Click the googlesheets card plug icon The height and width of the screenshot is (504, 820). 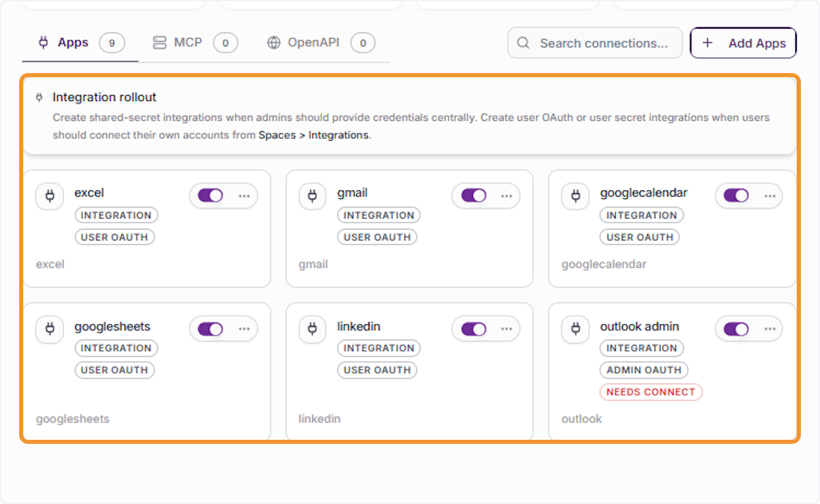pyautogui.click(x=50, y=330)
